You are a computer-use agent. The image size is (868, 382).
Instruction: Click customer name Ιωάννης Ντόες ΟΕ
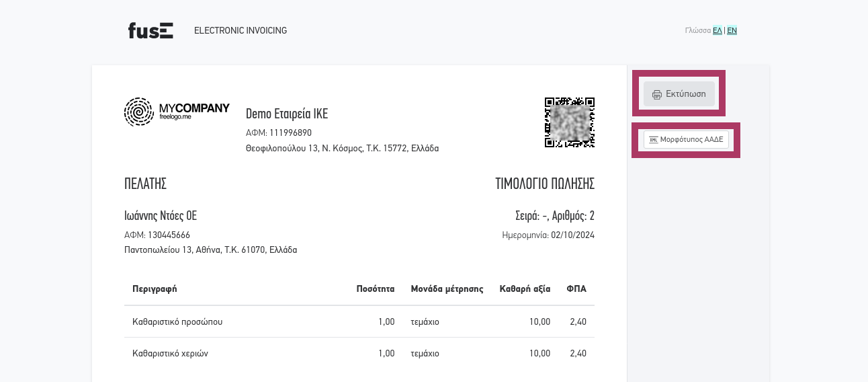pyautogui.click(x=161, y=216)
